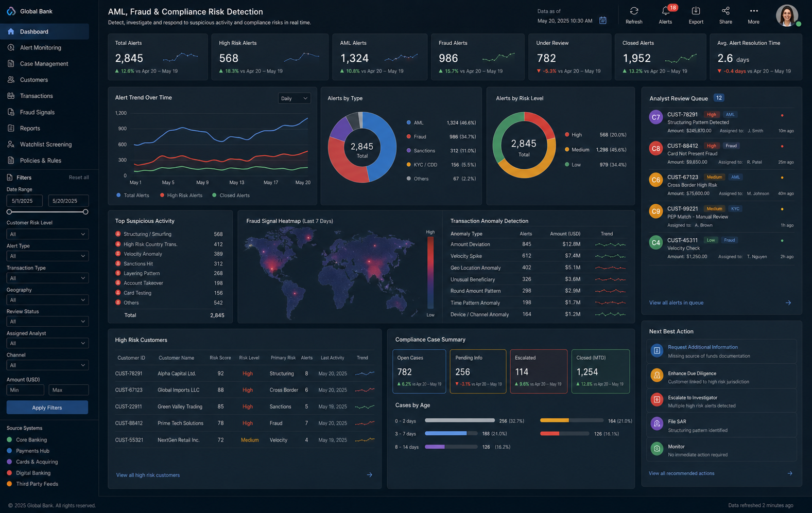Click the Export icon
This screenshot has width=812, height=513.
tap(696, 11)
